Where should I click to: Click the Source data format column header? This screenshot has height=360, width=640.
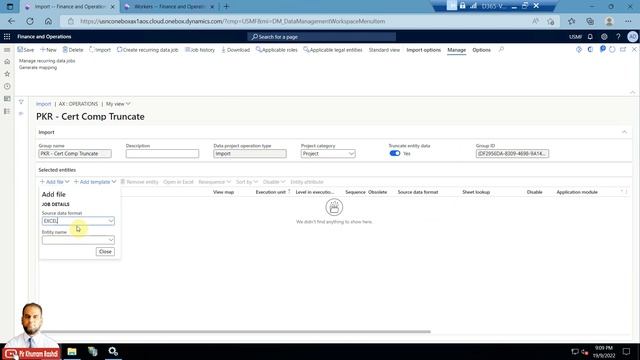(418, 192)
